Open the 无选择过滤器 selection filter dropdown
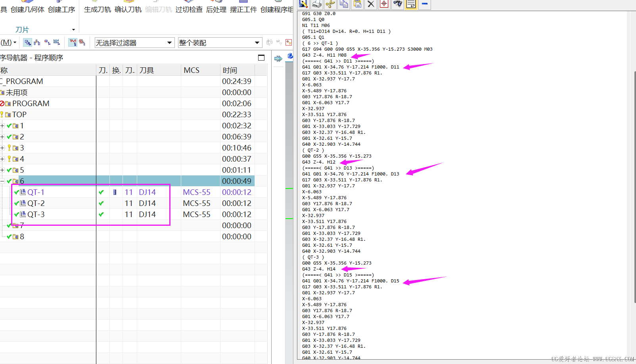 (134, 43)
